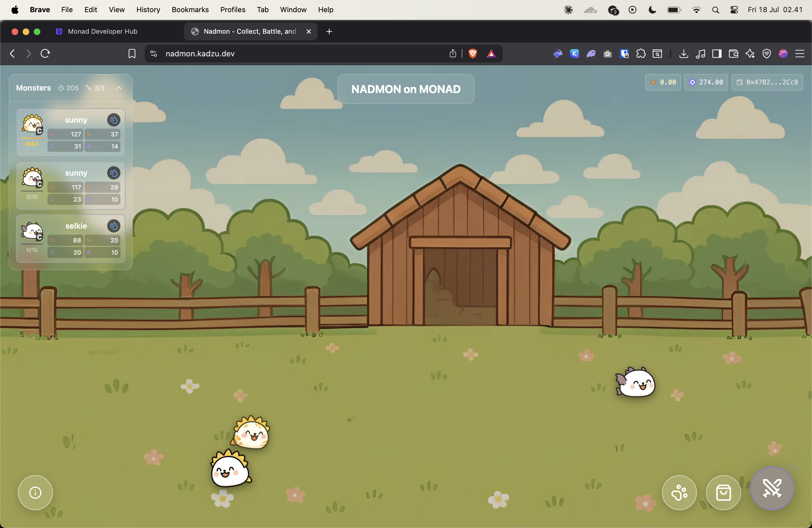This screenshot has width=812, height=528.
Task: Open the View menu
Action: [x=116, y=10]
